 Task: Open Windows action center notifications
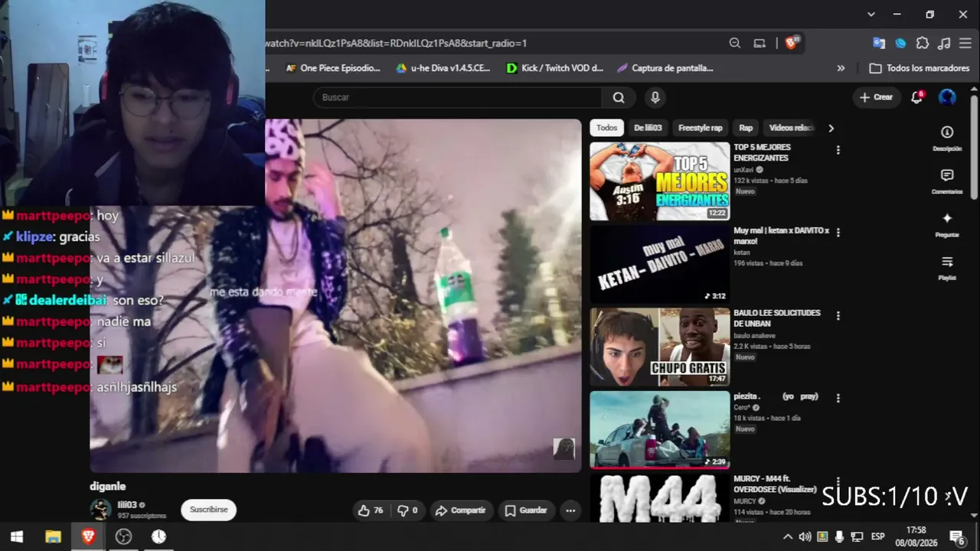[956, 536]
